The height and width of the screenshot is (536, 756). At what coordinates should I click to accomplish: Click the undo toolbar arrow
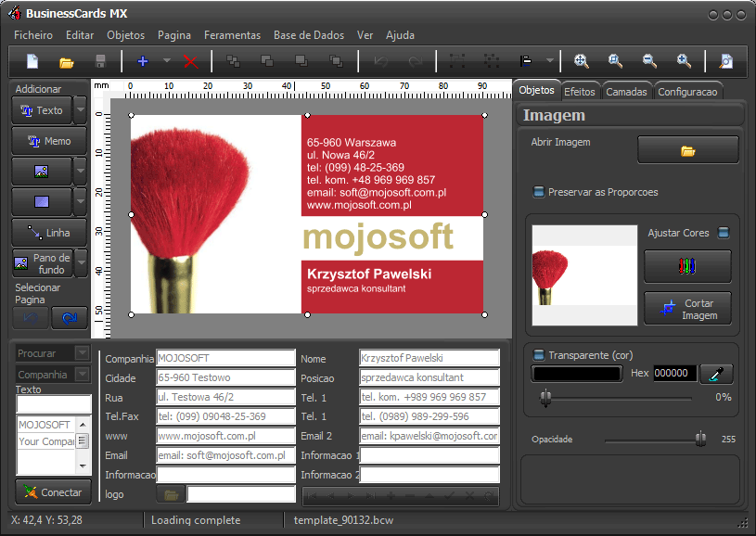click(x=381, y=61)
